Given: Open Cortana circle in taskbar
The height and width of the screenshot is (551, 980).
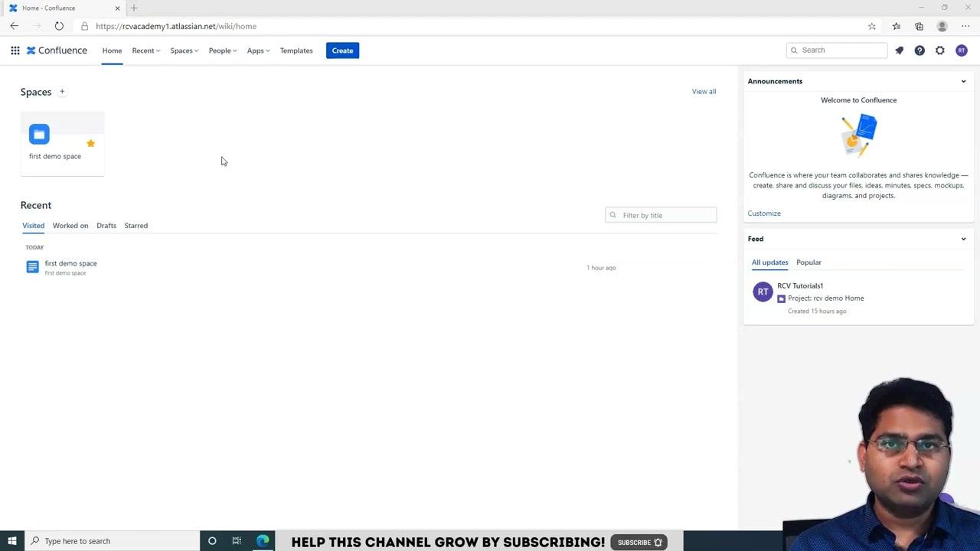Looking at the screenshot, I should pyautogui.click(x=212, y=541).
